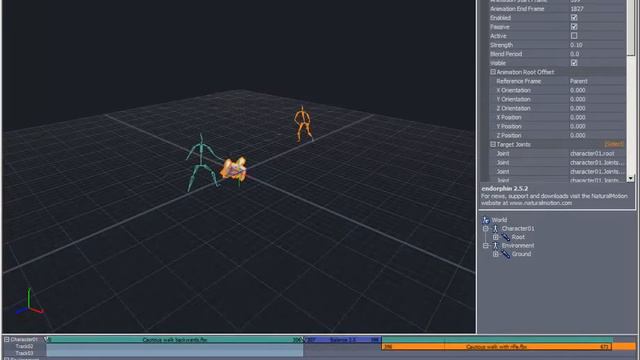
Task: Select the World item in hierarchy tree
Action: pyautogui.click(x=499, y=220)
